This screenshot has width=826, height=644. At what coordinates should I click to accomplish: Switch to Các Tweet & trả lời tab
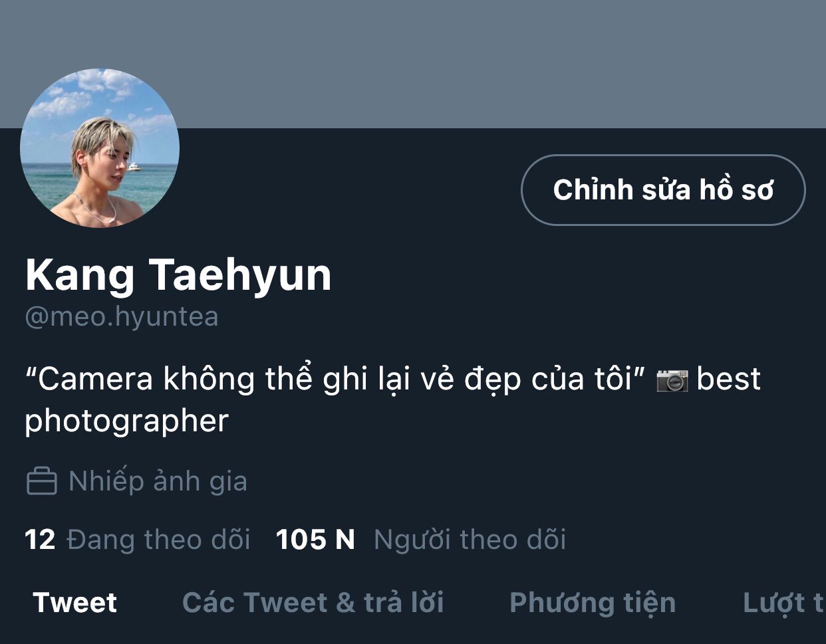pos(313,603)
